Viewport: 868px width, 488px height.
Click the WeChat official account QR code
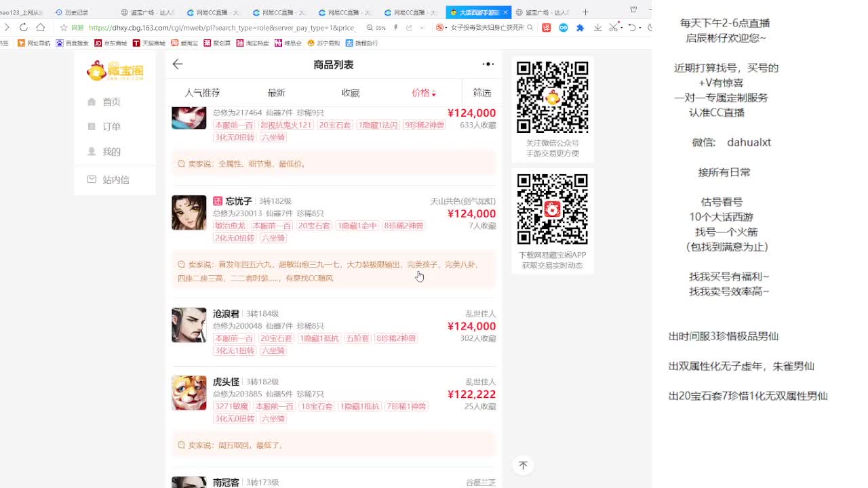coord(552,97)
